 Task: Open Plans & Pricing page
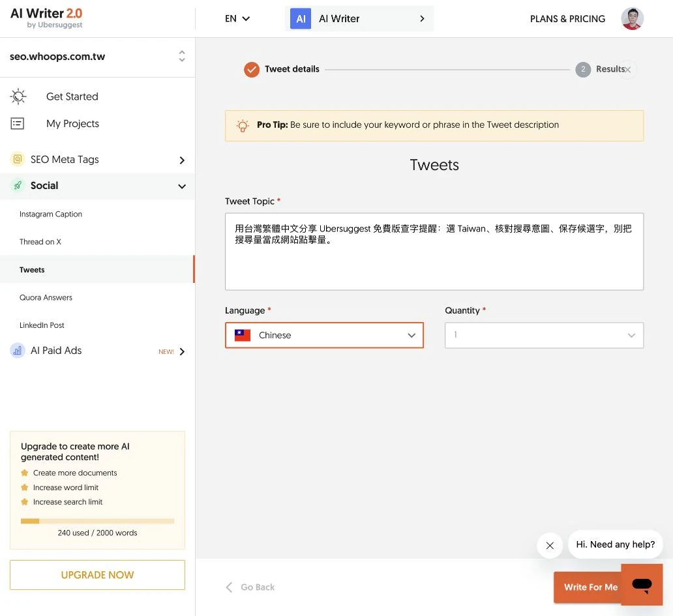coord(567,19)
